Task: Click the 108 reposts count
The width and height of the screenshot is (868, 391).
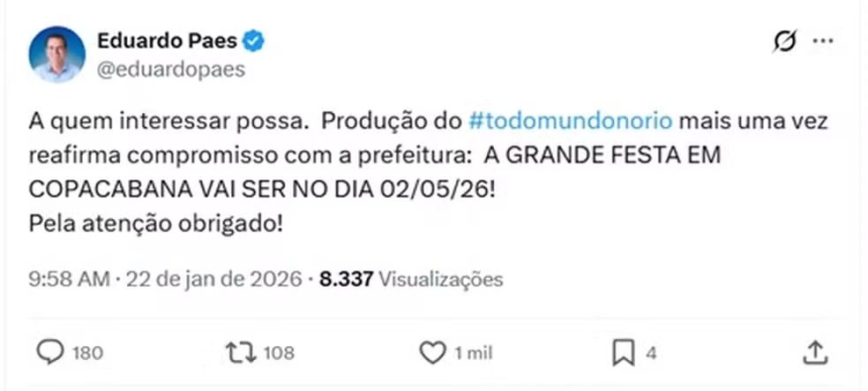Action: [x=278, y=354]
